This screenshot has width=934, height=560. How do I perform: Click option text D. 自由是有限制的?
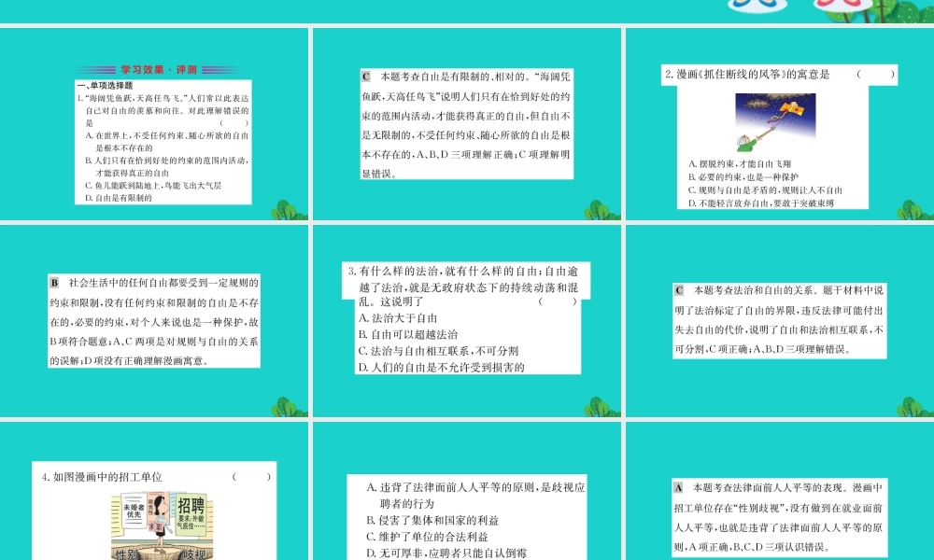(x=119, y=198)
